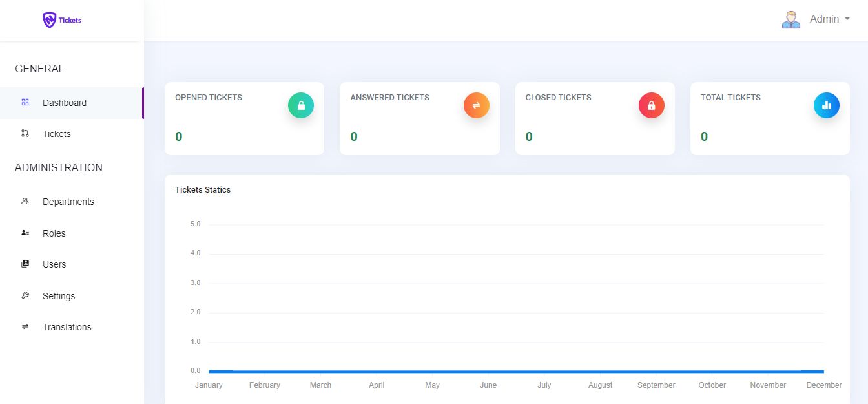
Task: Open the Translations sidebar link
Action: click(x=67, y=327)
